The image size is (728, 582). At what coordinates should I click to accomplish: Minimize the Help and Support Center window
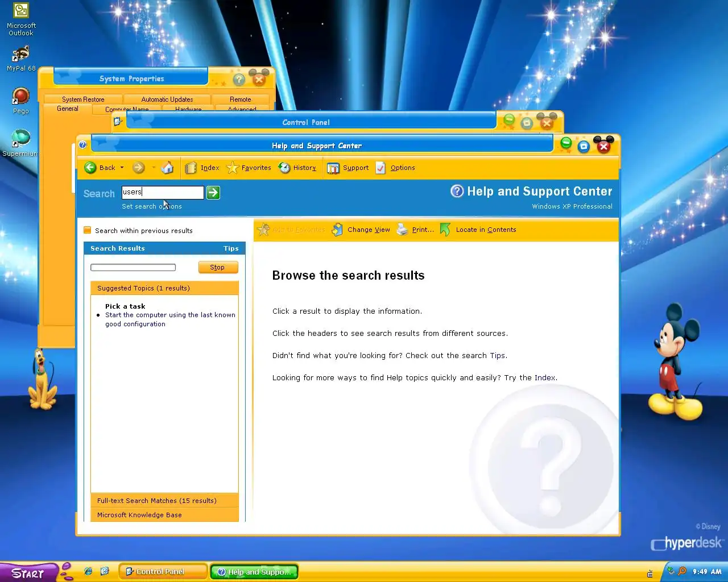[566, 144]
